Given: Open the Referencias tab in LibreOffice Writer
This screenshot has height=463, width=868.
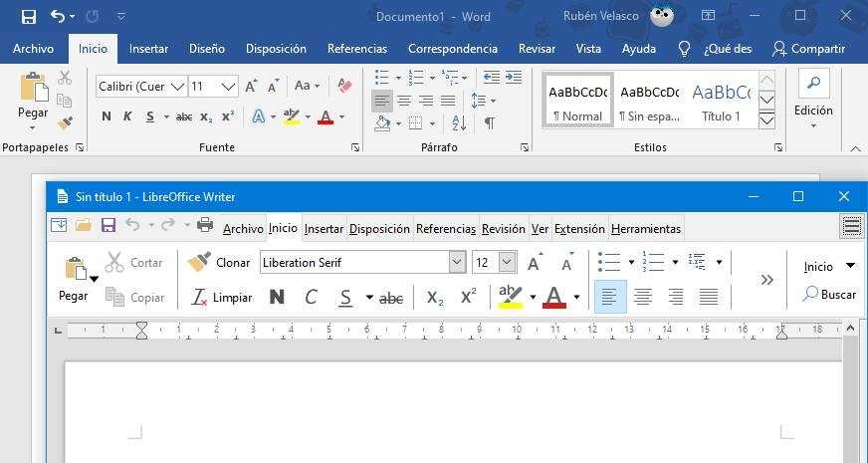Looking at the screenshot, I should click(x=445, y=228).
